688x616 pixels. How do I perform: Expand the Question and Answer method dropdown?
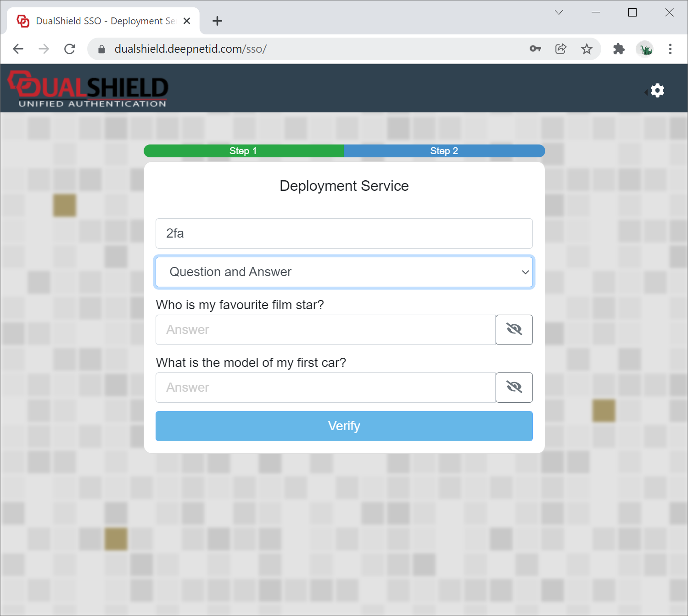[x=344, y=272]
